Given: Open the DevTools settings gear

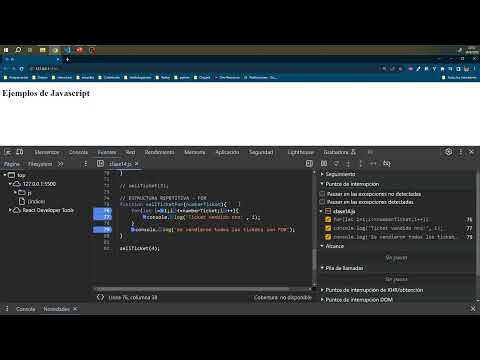Looking at the screenshot, I should 449,152.
